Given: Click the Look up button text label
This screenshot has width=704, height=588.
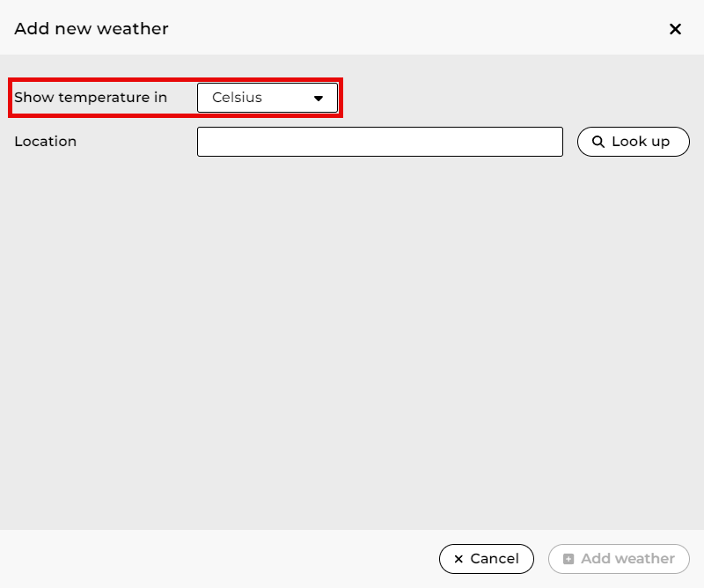Looking at the screenshot, I should [x=641, y=142].
